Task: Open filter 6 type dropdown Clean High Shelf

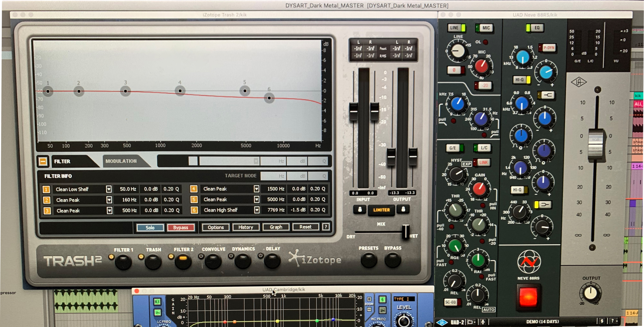Action: (x=257, y=210)
